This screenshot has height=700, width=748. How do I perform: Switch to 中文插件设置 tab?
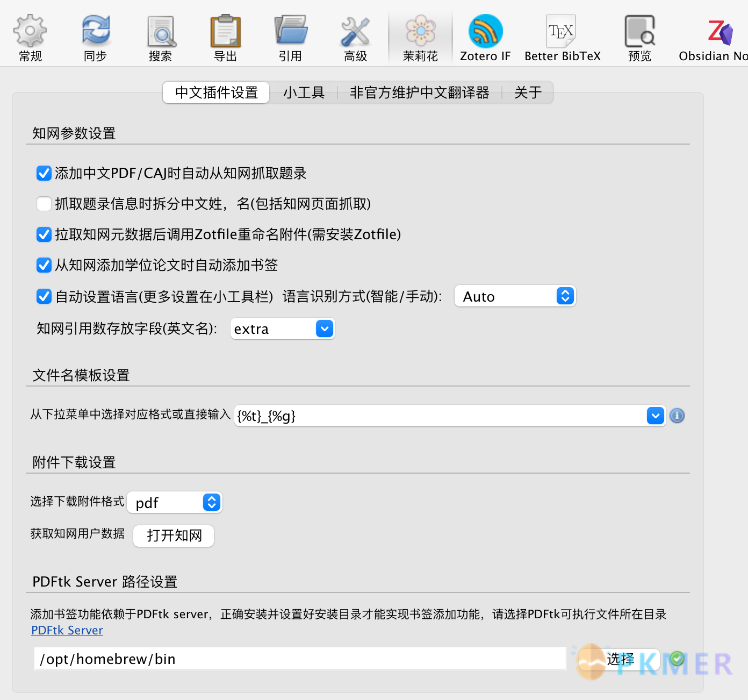point(217,92)
